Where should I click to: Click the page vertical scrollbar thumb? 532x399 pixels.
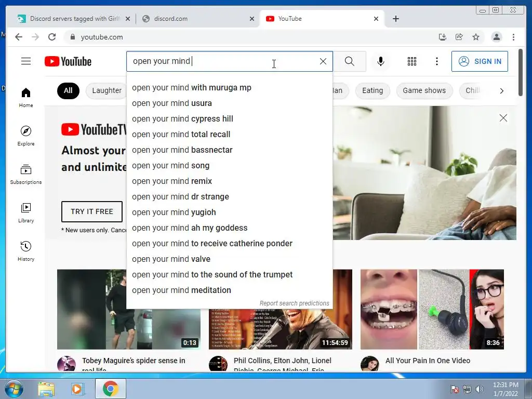[x=521, y=72]
